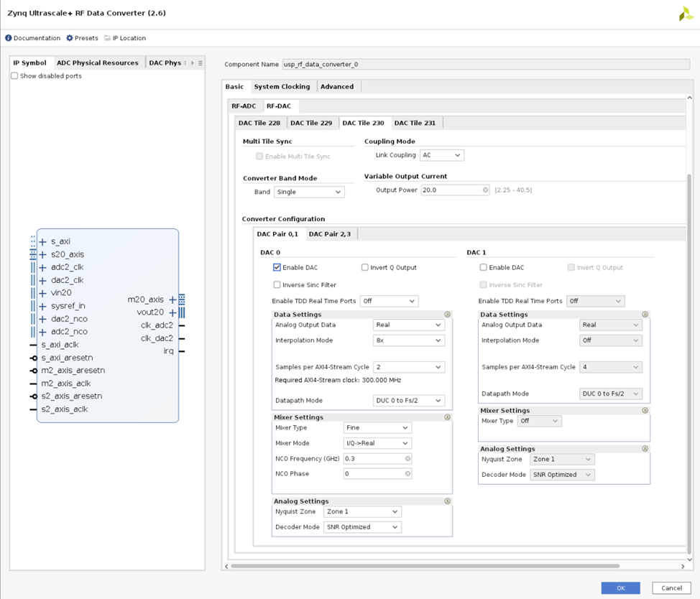This screenshot has height=599, width=700.
Task: Click the reset icon on Data Settings header
Action: 447,314
